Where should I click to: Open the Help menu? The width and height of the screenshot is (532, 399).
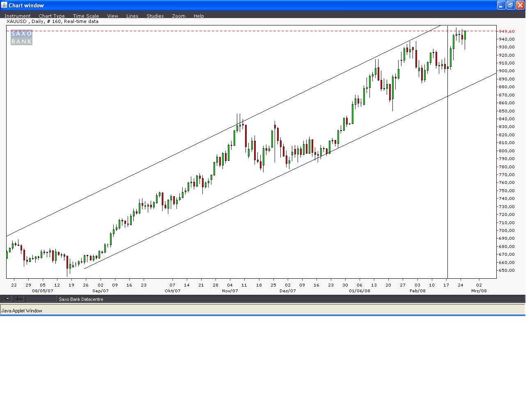[x=199, y=16]
